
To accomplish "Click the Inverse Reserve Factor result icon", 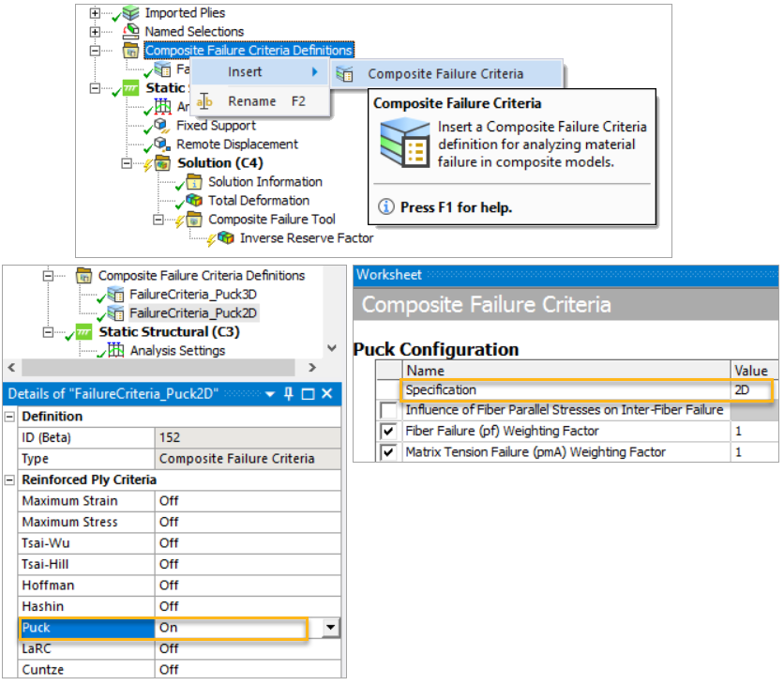I will click(x=225, y=237).
